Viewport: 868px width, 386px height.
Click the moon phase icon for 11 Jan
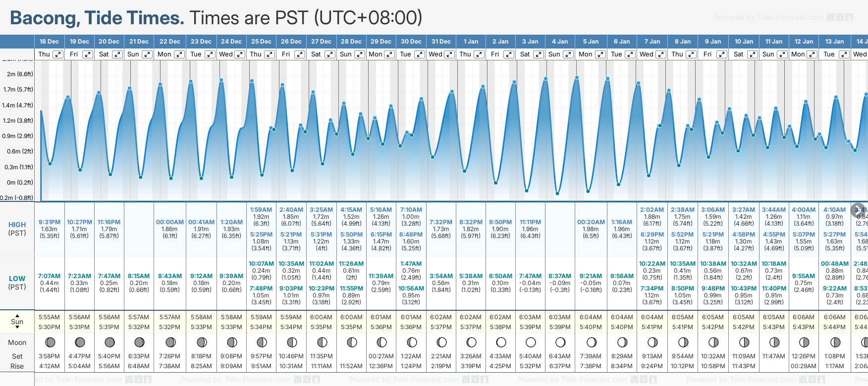click(x=774, y=342)
